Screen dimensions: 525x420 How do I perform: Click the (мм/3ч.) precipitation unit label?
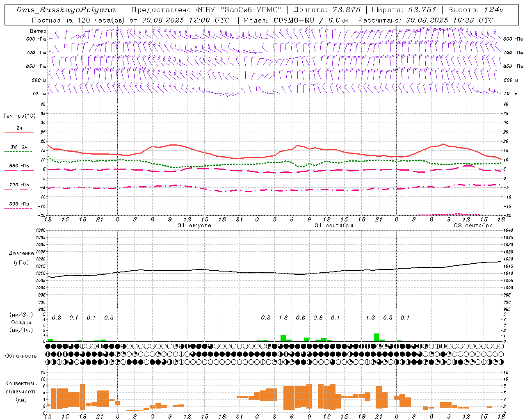21,315
